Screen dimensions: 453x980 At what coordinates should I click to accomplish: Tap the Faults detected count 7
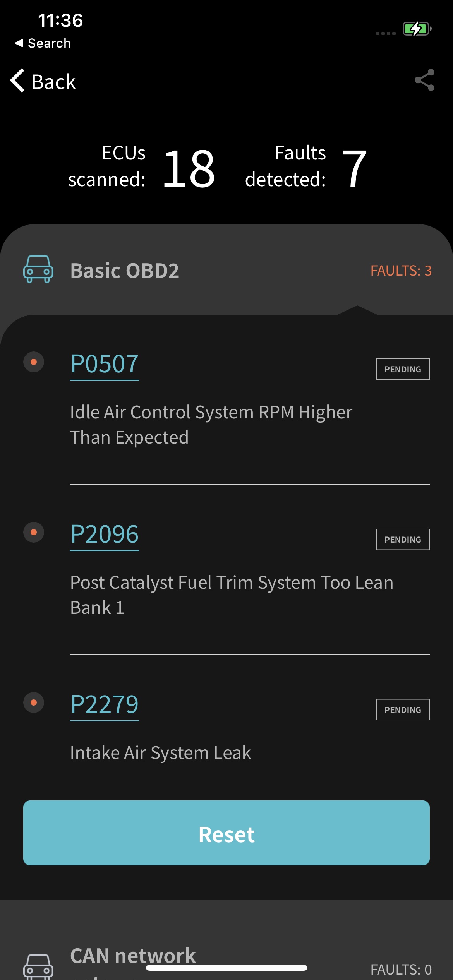[x=354, y=168]
